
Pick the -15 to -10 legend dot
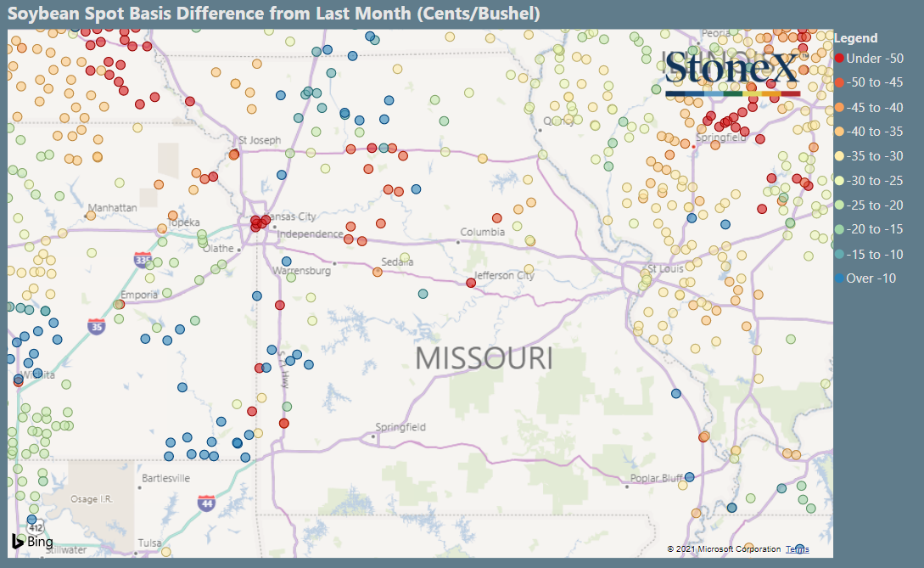pyautogui.click(x=839, y=254)
